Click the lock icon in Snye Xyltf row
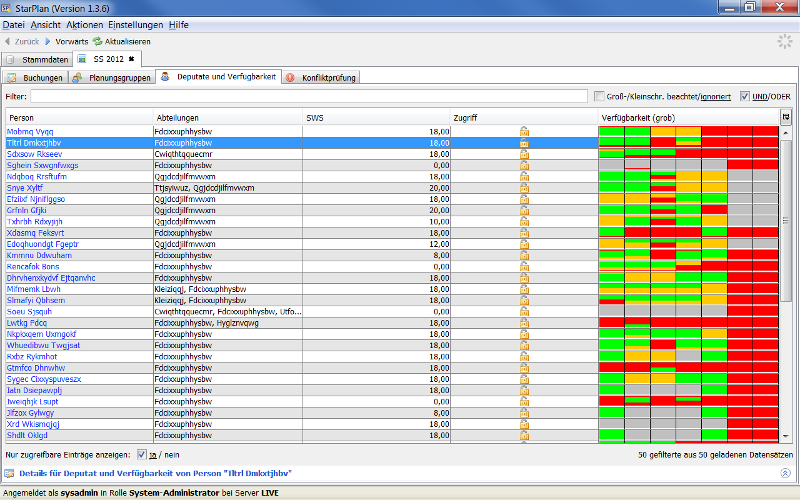Viewport: 800px width, 500px height. coord(524,188)
